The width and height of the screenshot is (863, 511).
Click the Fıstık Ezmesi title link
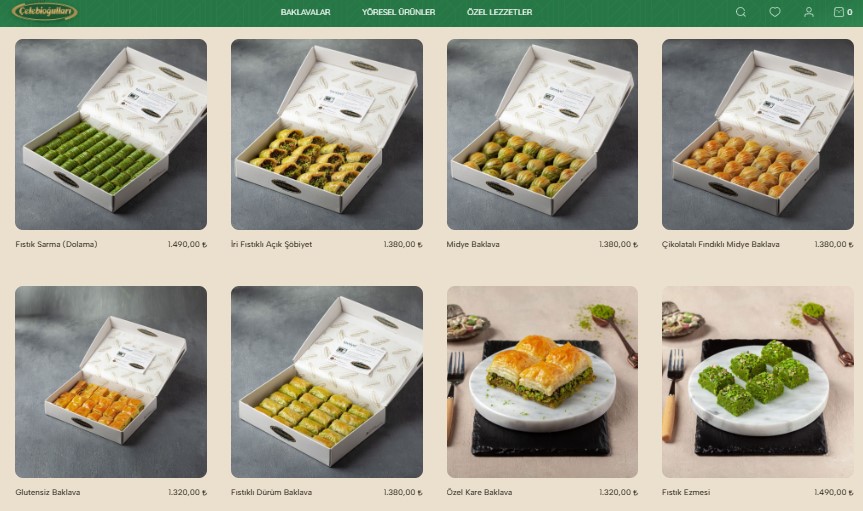coord(686,492)
